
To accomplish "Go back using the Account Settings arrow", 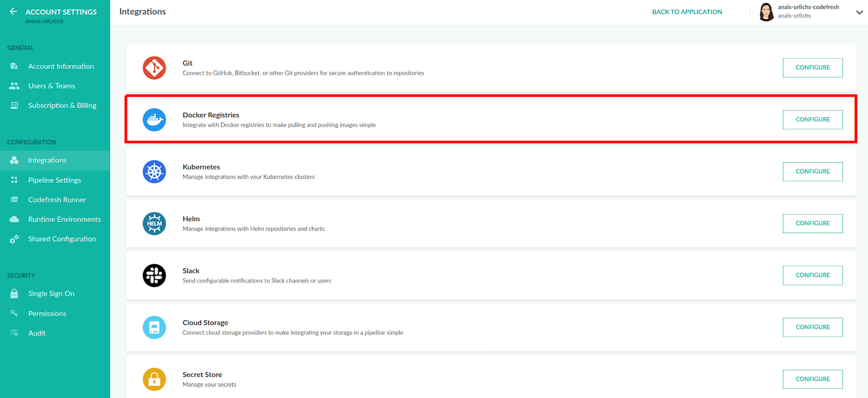I will click(x=14, y=11).
